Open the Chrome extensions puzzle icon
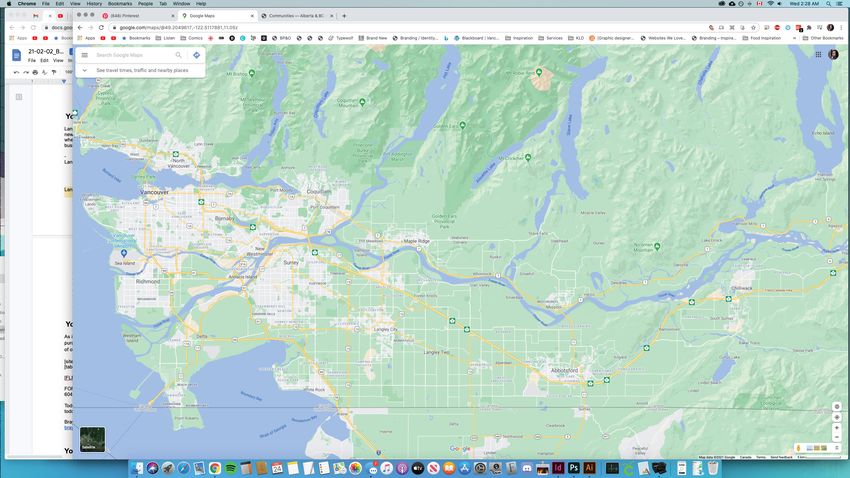Viewport: 850px width, 478px height. click(809, 27)
